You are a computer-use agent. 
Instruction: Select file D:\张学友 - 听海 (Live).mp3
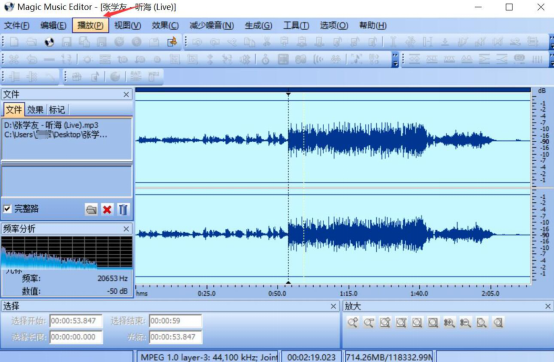pyautogui.click(x=52, y=125)
